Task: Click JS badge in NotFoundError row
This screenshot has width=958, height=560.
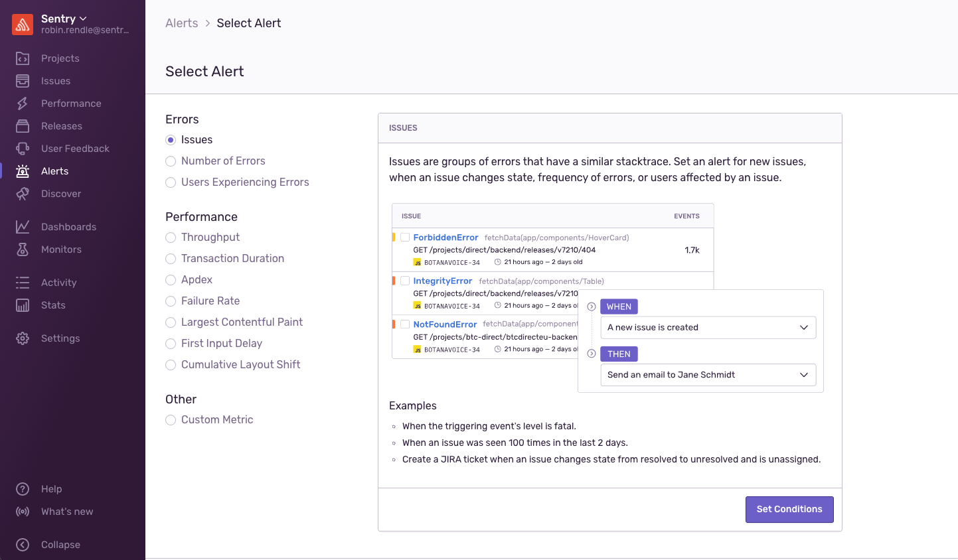Action: pos(417,349)
